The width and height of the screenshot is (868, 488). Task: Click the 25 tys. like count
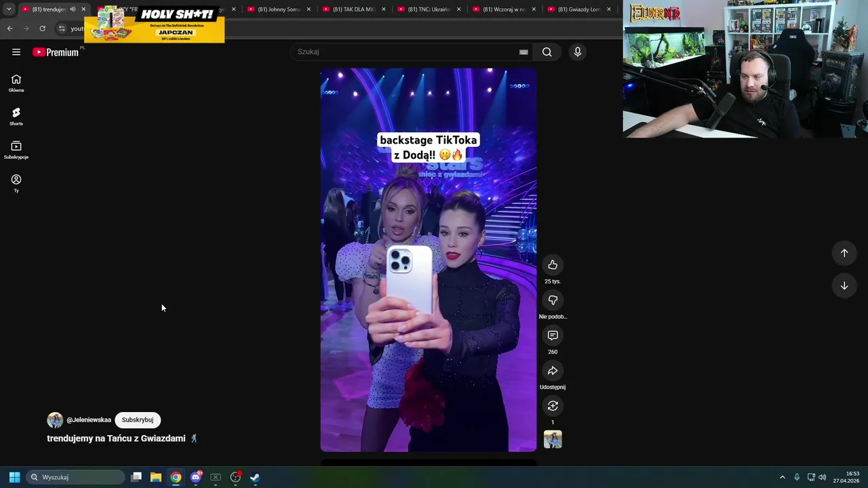click(x=553, y=281)
